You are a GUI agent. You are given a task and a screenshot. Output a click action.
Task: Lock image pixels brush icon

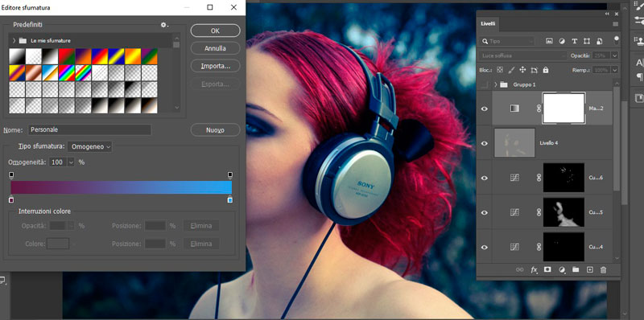click(x=512, y=70)
